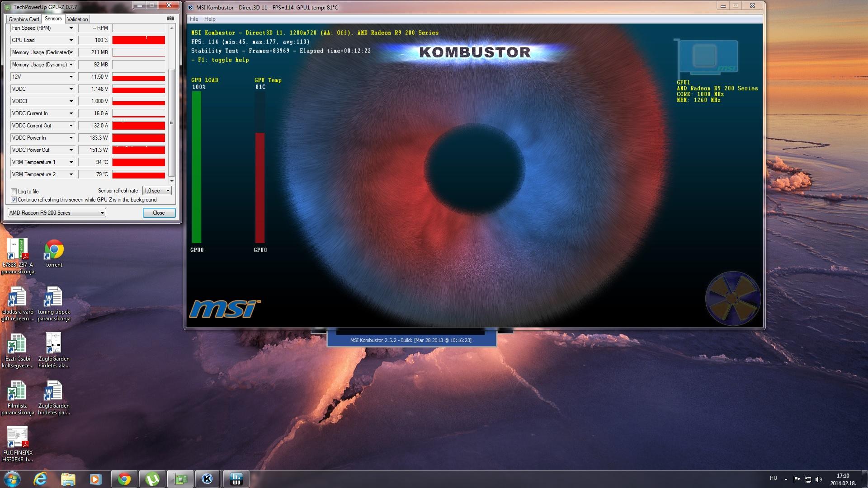This screenshot has width=868, height=488.
Task: Toggle Continue refreshing in background checkbox
Action: 14,200
